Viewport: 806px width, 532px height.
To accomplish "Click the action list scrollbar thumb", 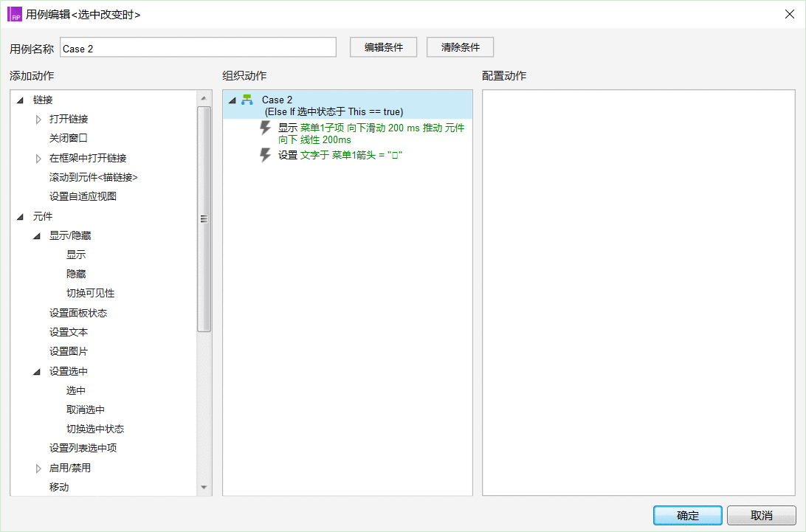I will tap(204, 219).
